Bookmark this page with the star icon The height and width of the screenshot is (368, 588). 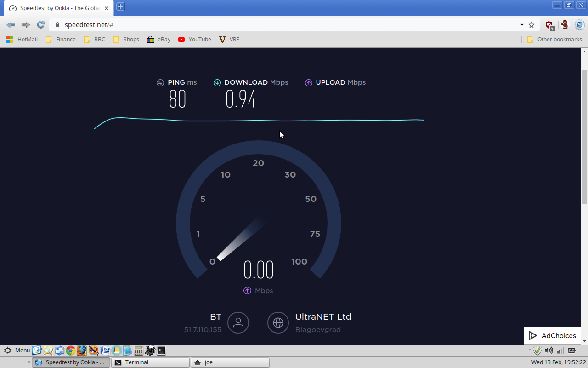pos(531,25)
